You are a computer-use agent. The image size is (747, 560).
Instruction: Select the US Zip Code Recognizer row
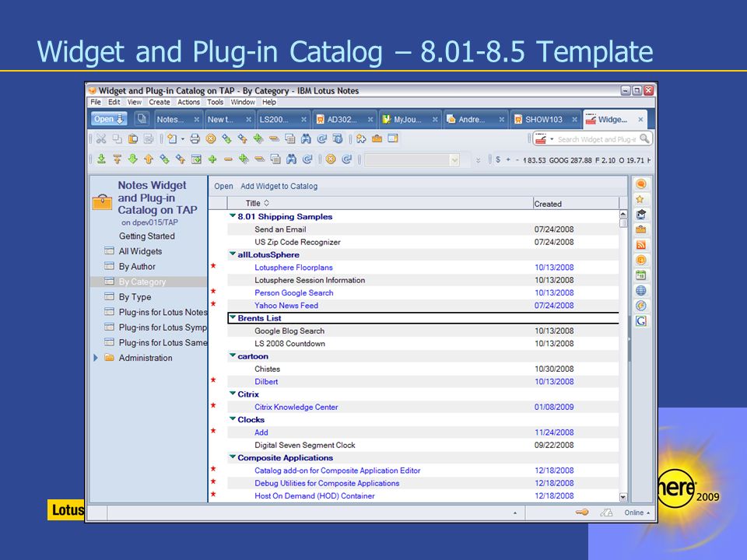tap(423, 242)
